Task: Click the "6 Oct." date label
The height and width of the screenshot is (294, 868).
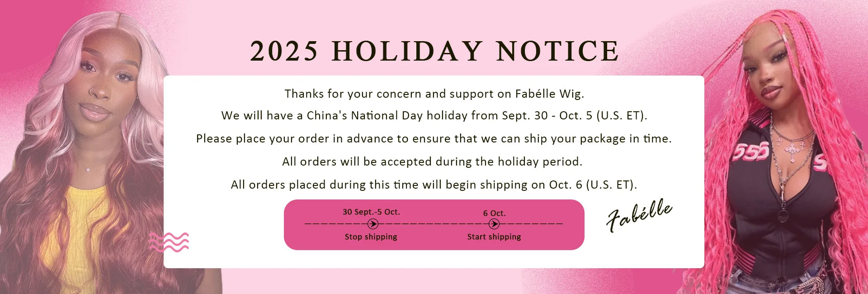Action: tap(494, 213)
